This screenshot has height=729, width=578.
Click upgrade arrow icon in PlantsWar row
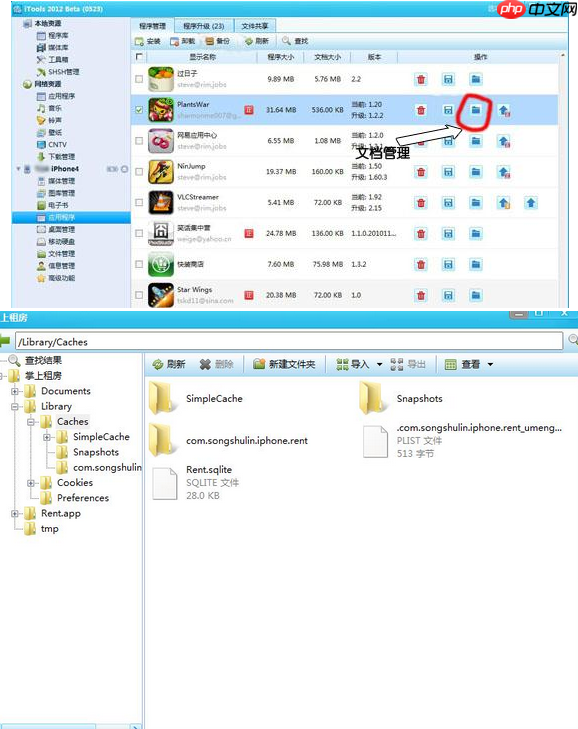[504, 111]
